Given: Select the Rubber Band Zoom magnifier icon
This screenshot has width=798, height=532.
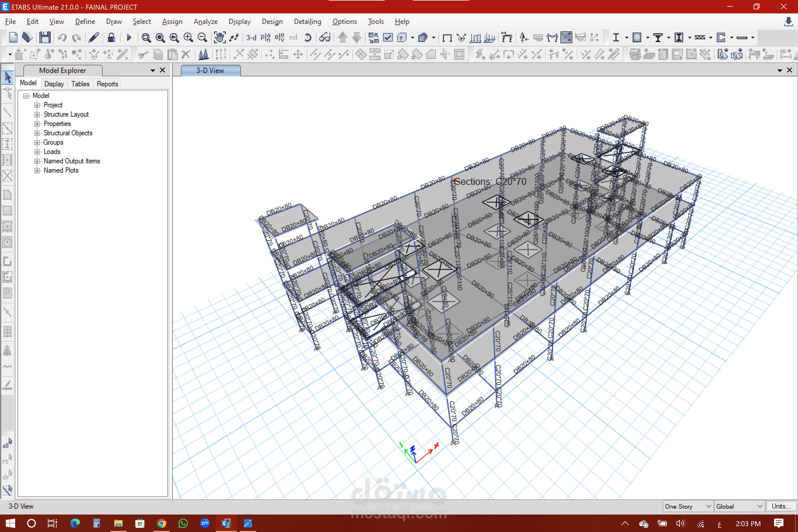Looking at the screenshot, I should 146,37.
